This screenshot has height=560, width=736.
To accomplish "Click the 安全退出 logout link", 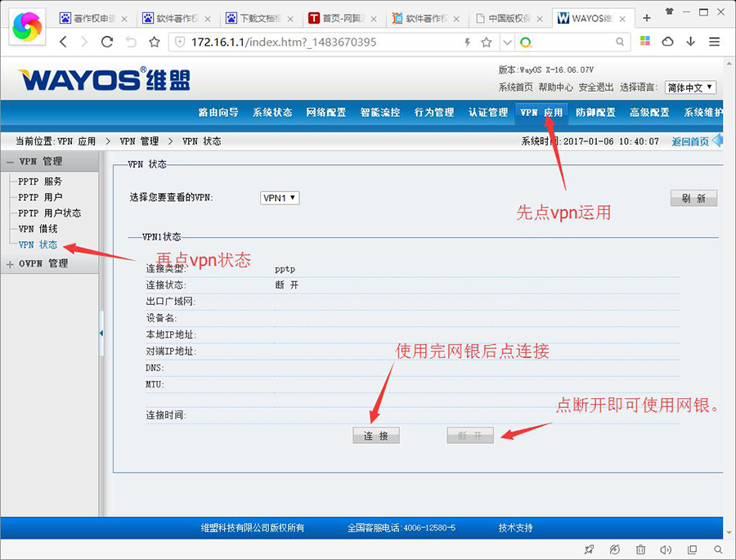I will pyautogui.click(x=595, y=87).
